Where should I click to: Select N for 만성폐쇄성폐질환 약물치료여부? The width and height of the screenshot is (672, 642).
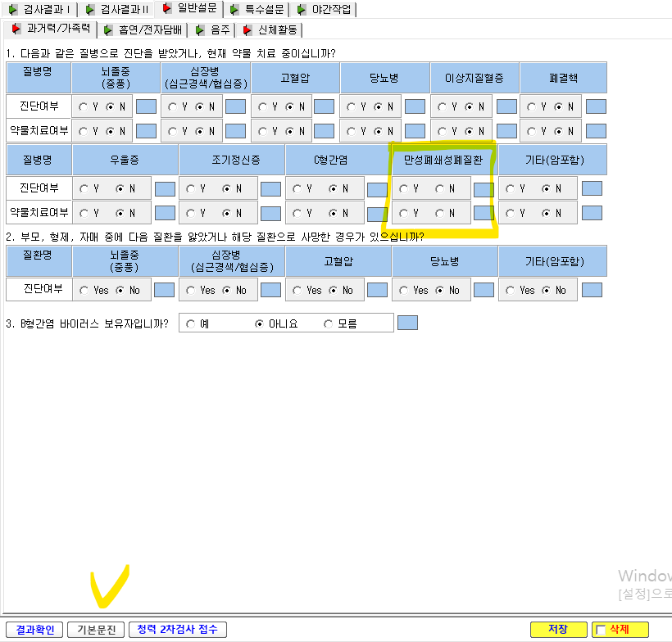coord(439,213)
